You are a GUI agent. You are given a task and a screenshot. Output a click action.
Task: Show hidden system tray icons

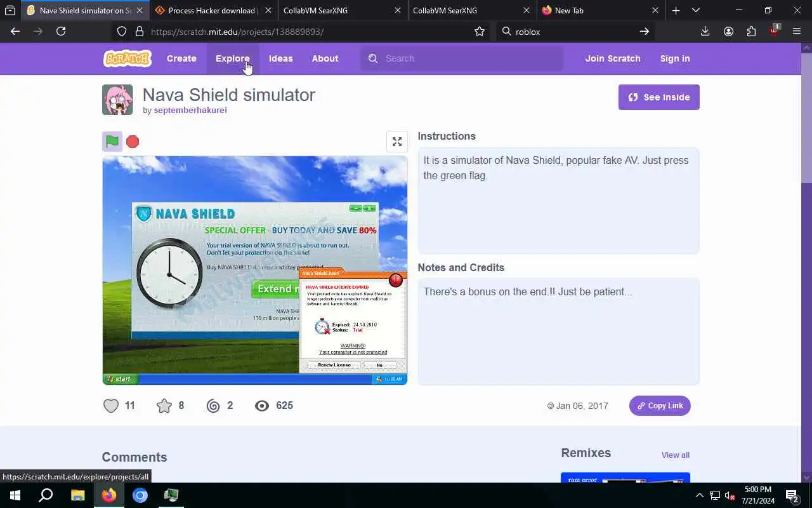click(x=699, y=495)
